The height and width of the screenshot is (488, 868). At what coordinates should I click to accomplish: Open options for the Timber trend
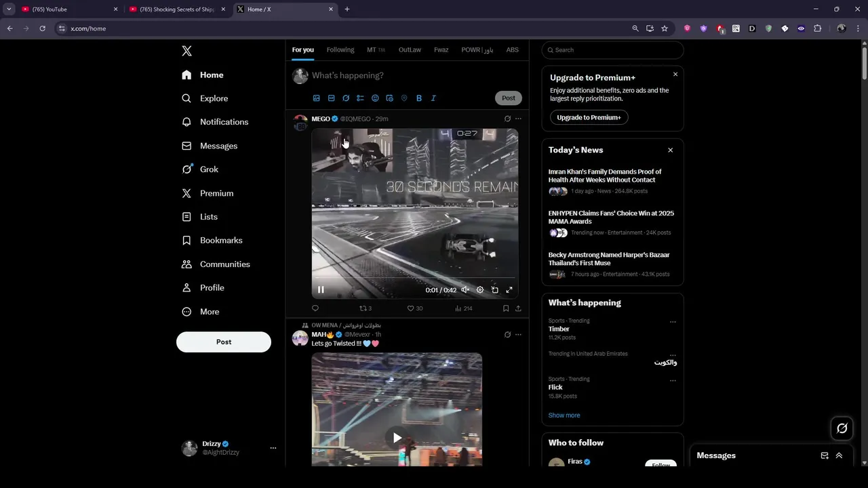pos(673,322)
